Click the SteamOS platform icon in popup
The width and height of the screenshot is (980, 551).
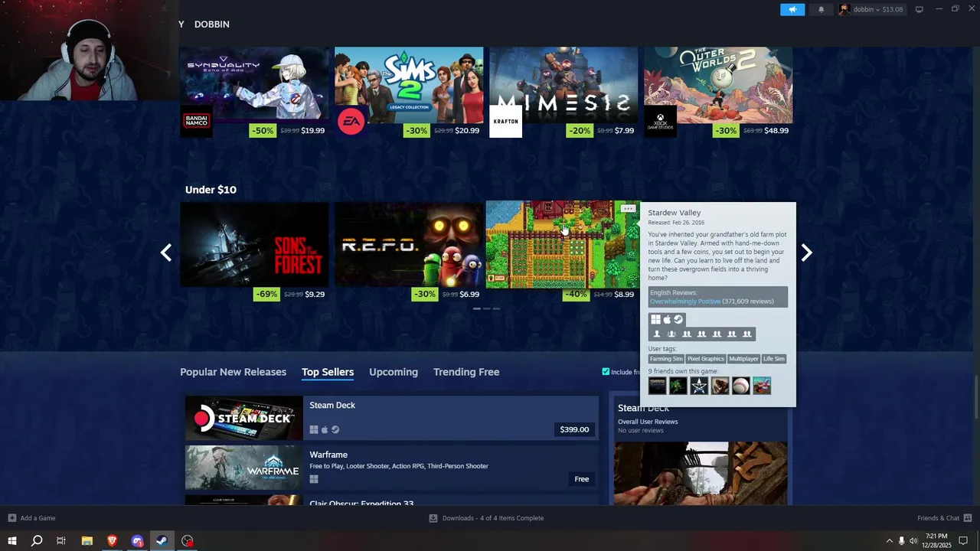678,320
